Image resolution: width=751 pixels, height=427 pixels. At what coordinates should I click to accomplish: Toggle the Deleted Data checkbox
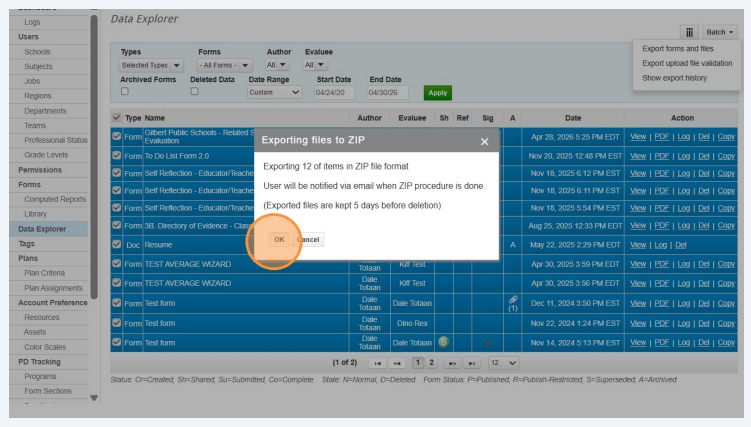[194, 91]
